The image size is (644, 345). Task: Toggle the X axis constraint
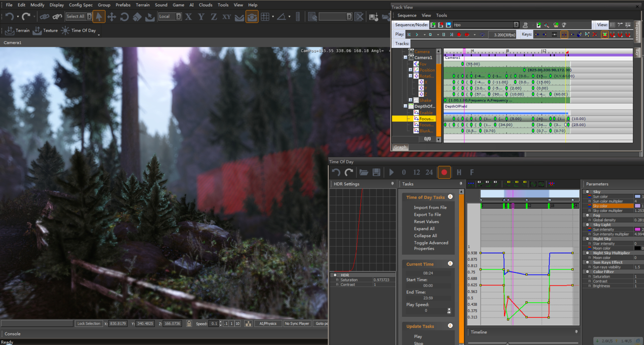point(189,17)
